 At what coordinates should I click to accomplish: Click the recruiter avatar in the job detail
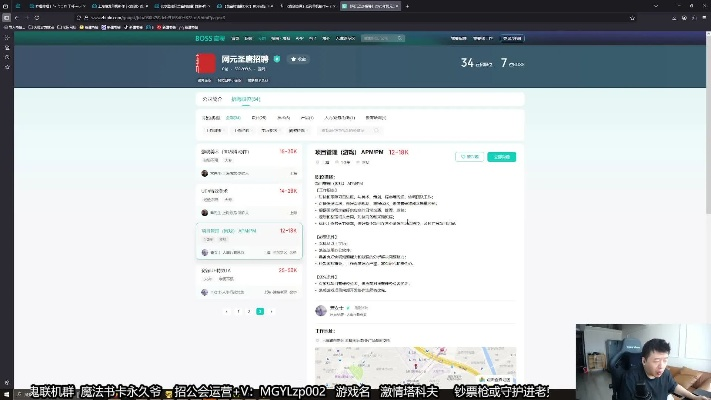pos(320,310)
